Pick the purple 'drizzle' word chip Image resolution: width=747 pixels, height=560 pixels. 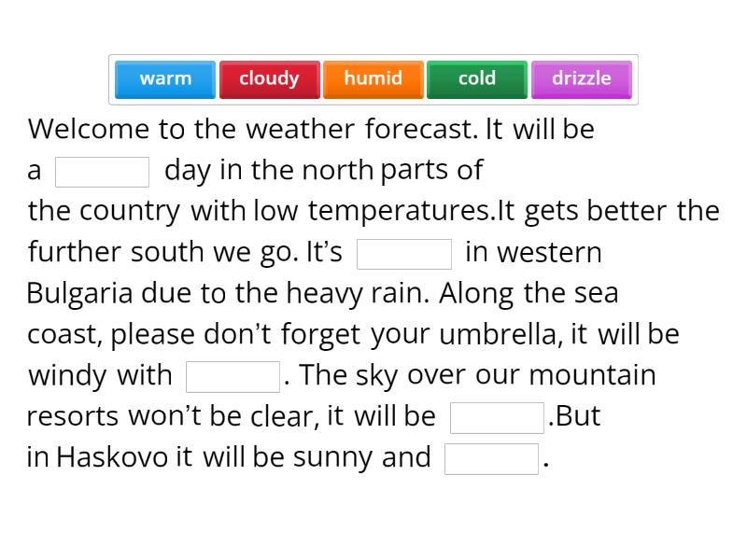(581, 78)
